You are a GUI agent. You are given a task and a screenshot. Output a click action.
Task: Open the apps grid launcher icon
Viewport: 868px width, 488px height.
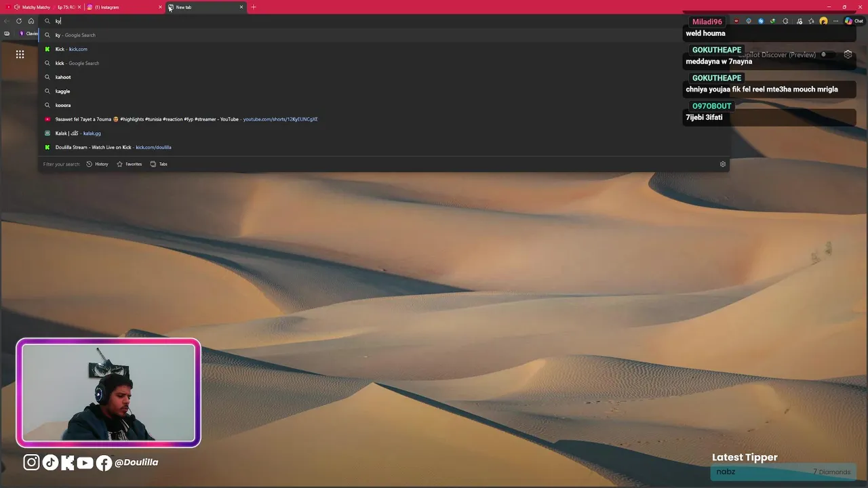[x=20, y=54]
